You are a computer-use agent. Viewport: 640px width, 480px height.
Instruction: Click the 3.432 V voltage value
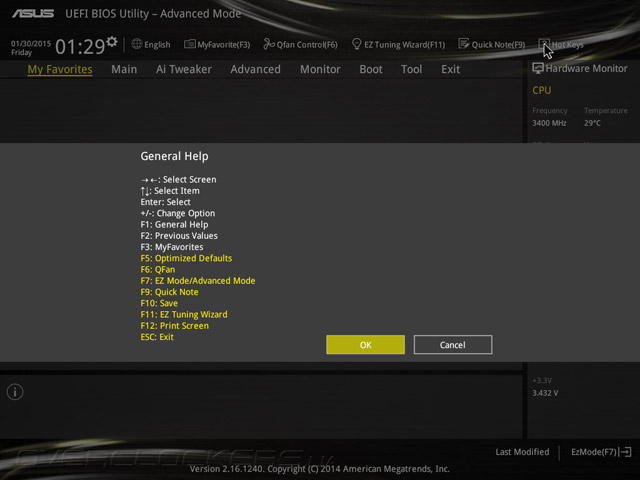[545, 393]
